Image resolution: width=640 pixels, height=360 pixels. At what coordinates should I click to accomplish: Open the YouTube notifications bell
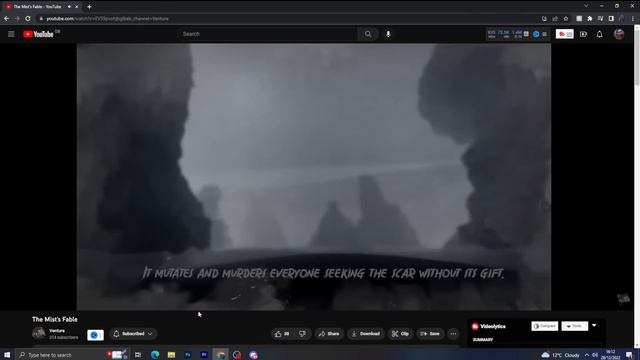(x=599, y=34)
